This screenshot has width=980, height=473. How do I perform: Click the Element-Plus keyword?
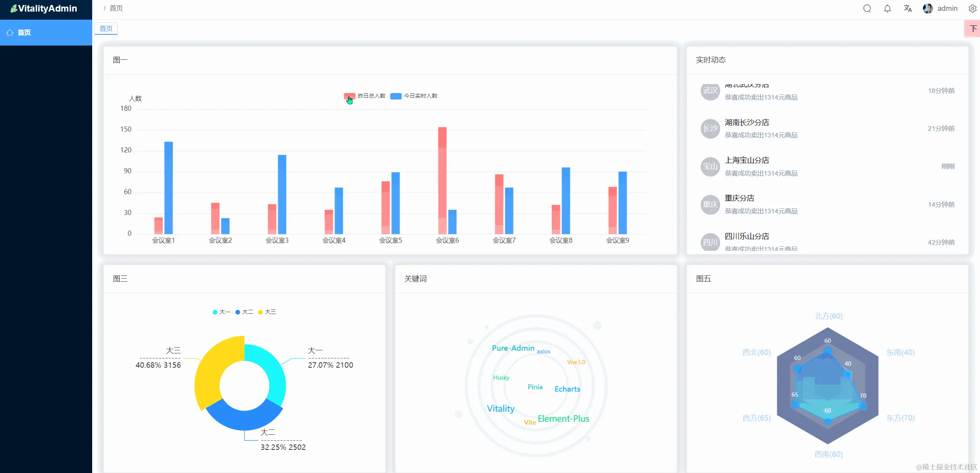563,419
